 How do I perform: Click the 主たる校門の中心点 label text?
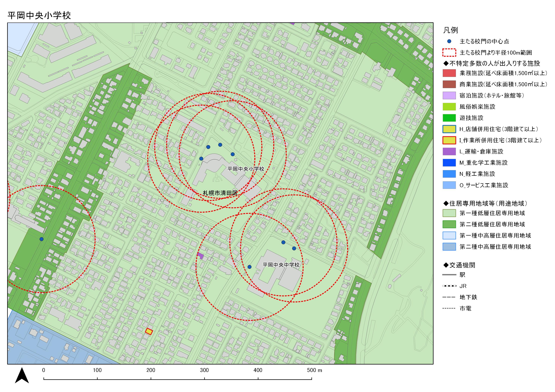[x=484, y=42]
